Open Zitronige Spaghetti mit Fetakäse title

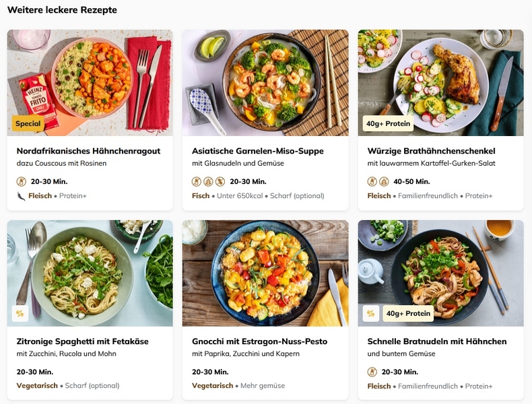click(x=83, y=341)
